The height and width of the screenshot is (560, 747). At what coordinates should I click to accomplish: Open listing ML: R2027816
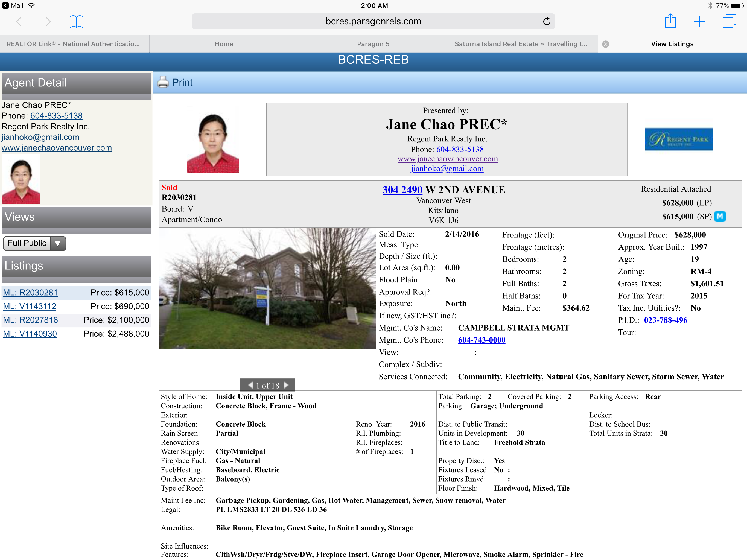(x=30, y=320)
